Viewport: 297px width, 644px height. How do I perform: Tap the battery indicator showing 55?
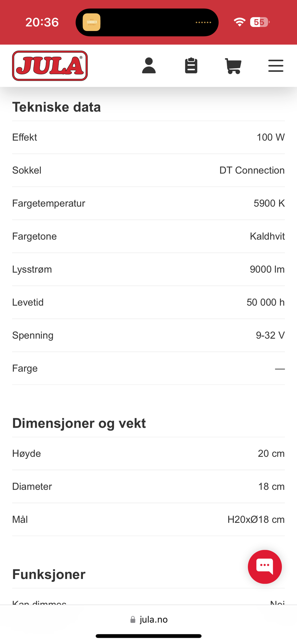260,22
